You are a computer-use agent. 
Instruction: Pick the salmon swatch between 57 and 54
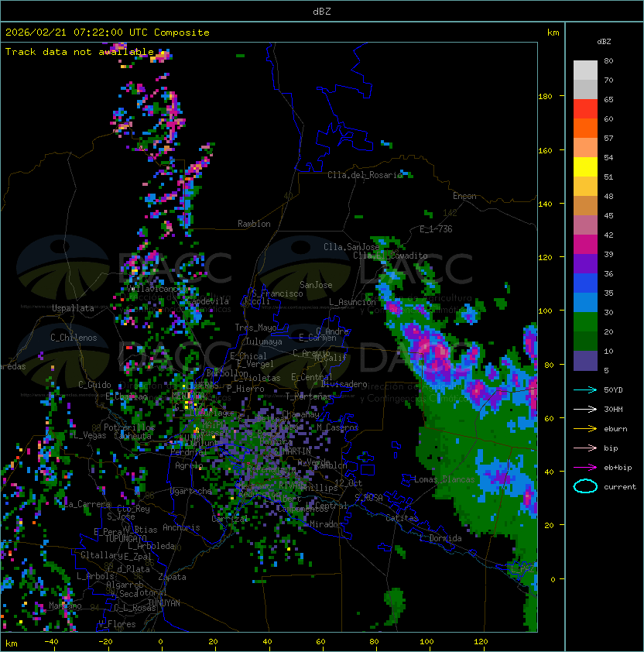point(585,148)
